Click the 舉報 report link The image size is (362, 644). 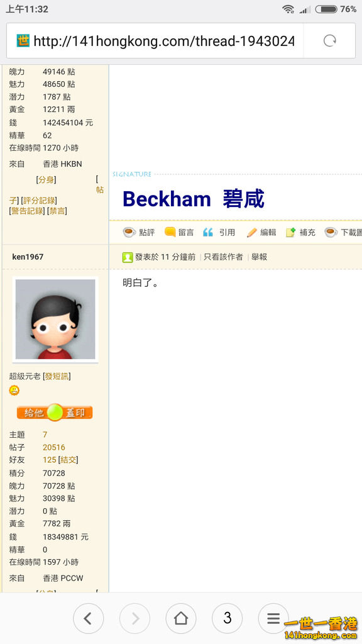pos(260,257)
